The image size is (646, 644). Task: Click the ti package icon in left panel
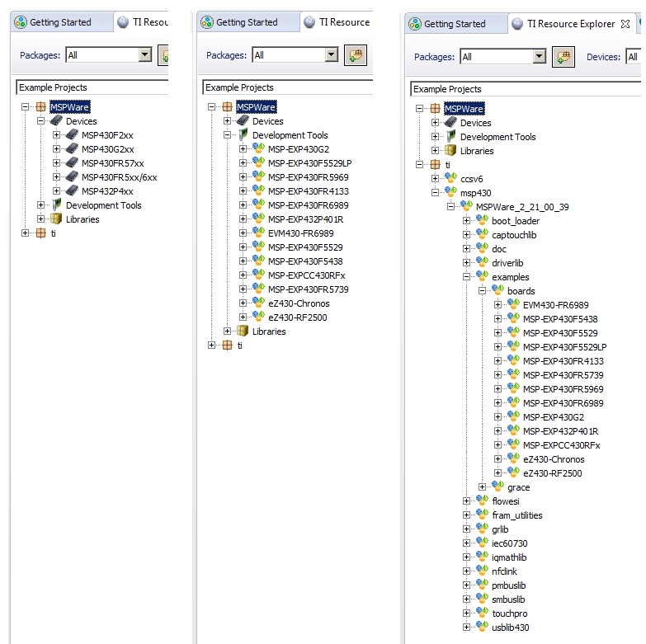(40, 233)
